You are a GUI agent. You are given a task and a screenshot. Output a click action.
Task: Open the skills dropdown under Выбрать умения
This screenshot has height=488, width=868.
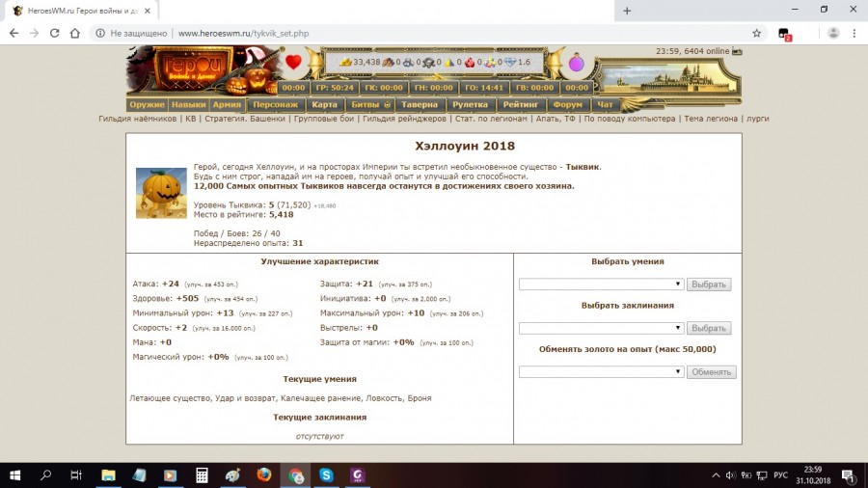pos(601,285)
